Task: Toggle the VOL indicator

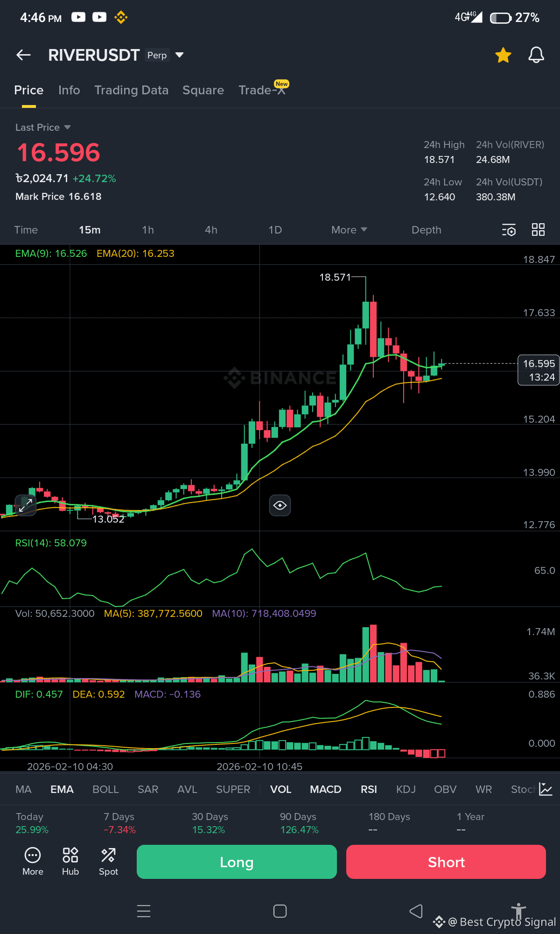Action: tap(281, 789)
